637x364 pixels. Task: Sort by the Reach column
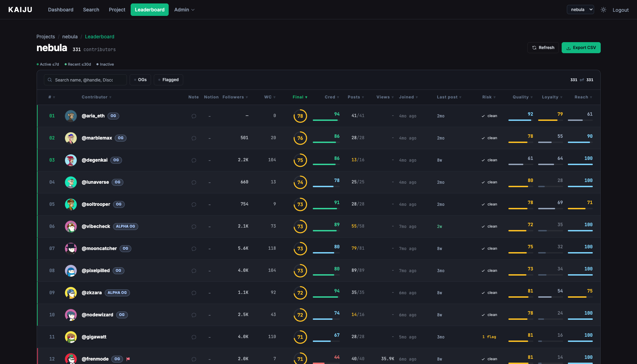click(583, 97)
